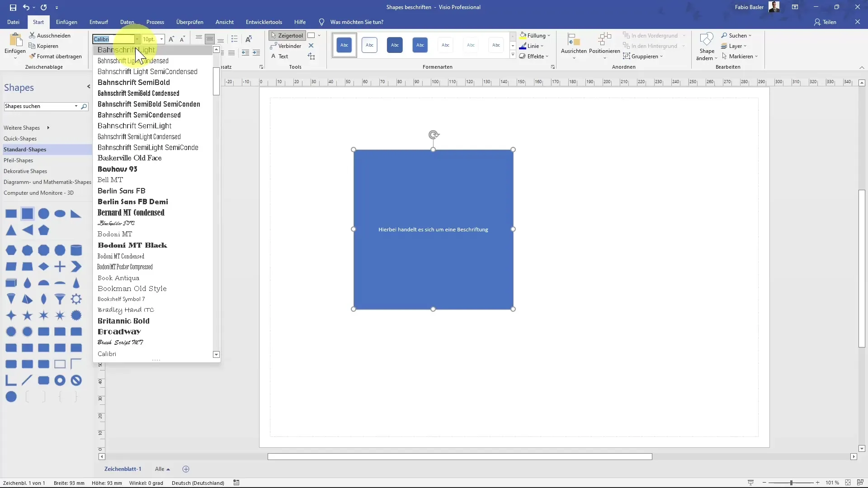Screen dimensions: 868x488
Task: Expand the font size dropdown field
Action: tap(161, 39)
